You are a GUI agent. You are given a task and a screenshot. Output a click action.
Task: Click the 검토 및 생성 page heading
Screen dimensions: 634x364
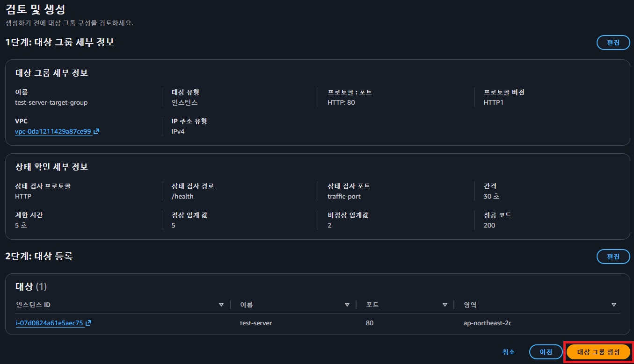tap(35, 9)
